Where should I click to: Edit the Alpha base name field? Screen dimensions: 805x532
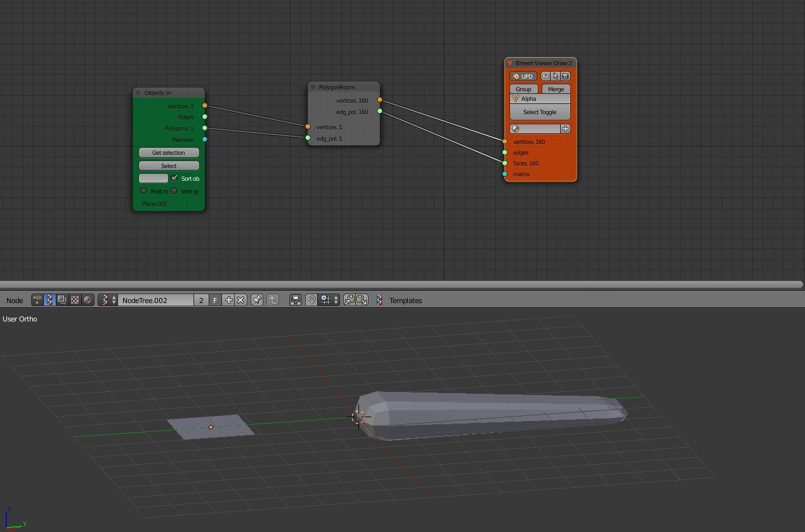coord(540,99)
